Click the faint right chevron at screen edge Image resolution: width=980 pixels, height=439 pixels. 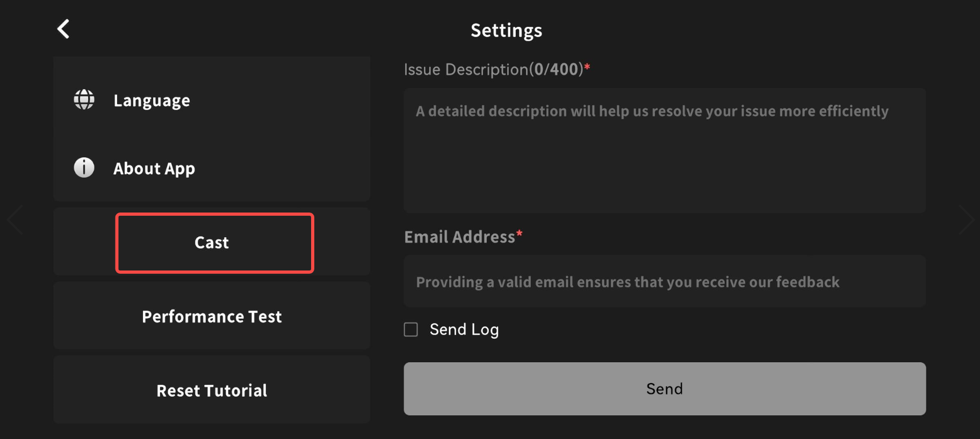(965, 219)
